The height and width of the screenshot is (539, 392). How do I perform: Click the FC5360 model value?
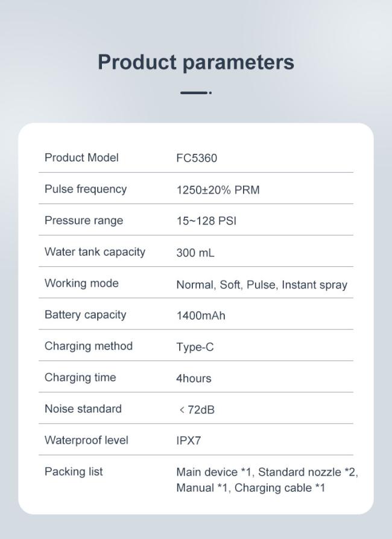point(197,158)
